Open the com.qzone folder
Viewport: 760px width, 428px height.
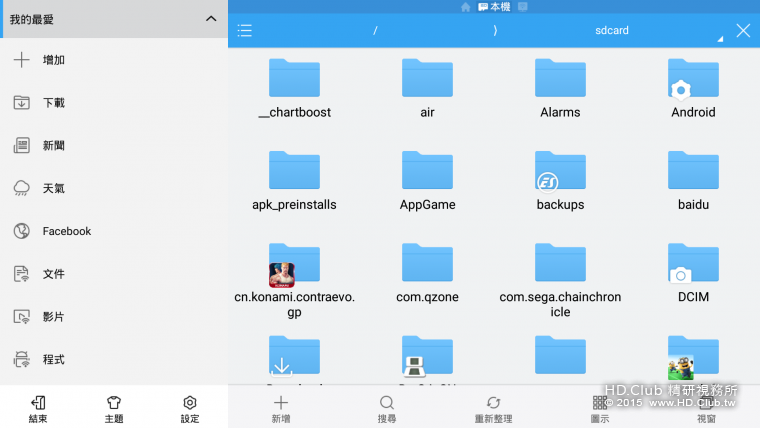427,273
